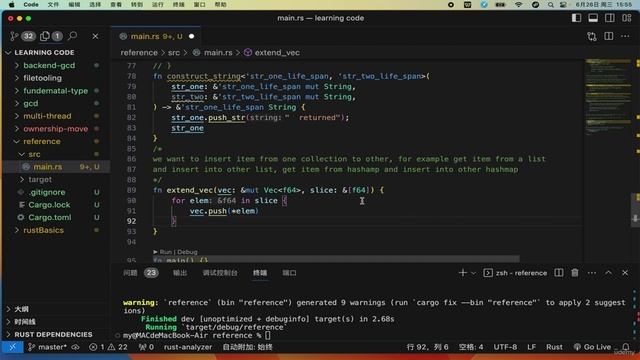Open the Source Control view icon
This screenshot has width=640, height=360.
tap(14, 36)
